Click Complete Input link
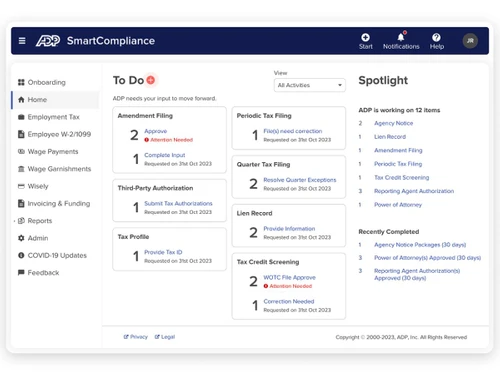 [x=165, y=155]
